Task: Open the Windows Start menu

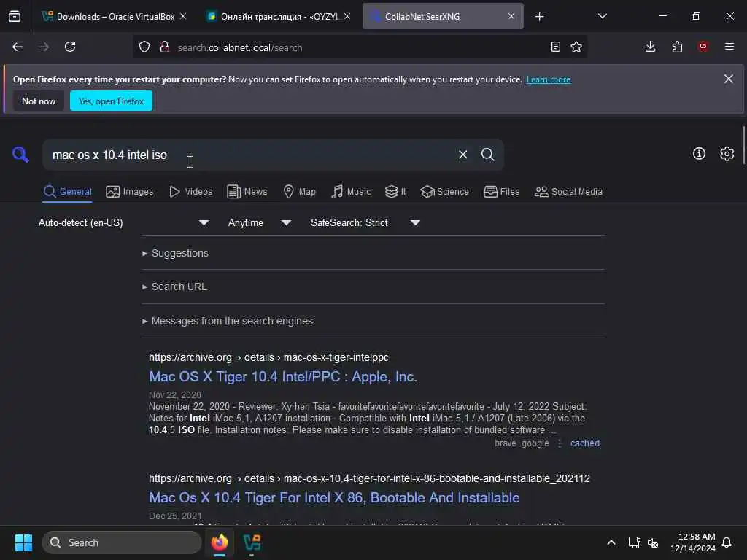Action: [x=23, y=542]
